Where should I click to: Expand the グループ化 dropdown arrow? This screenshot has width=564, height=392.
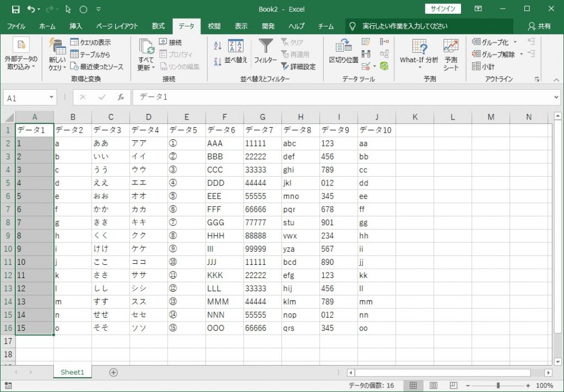(x=515, y=42)
